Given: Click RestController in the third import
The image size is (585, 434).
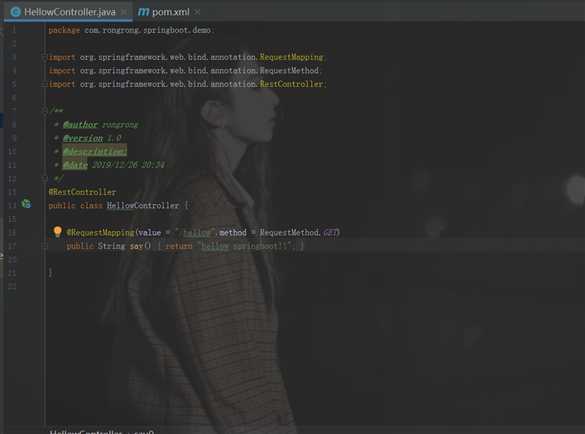Looking at the screenshot, I should [291, 84].
